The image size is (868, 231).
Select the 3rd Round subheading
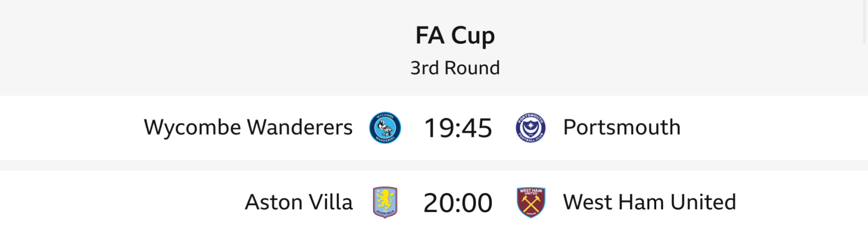[455, 68]
